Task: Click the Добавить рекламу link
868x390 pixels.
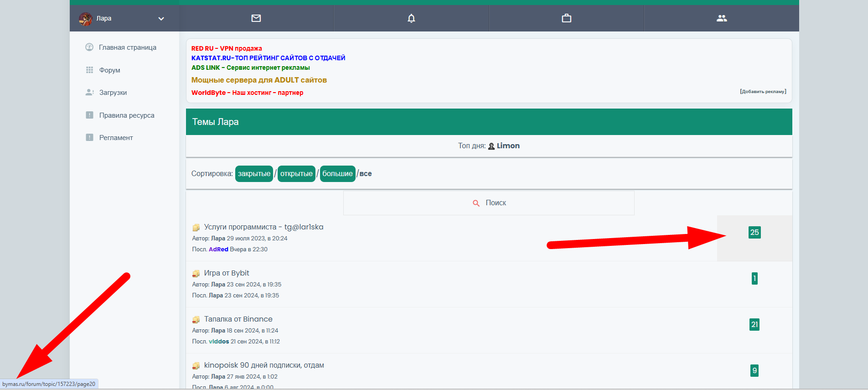Action: (763, 92)
